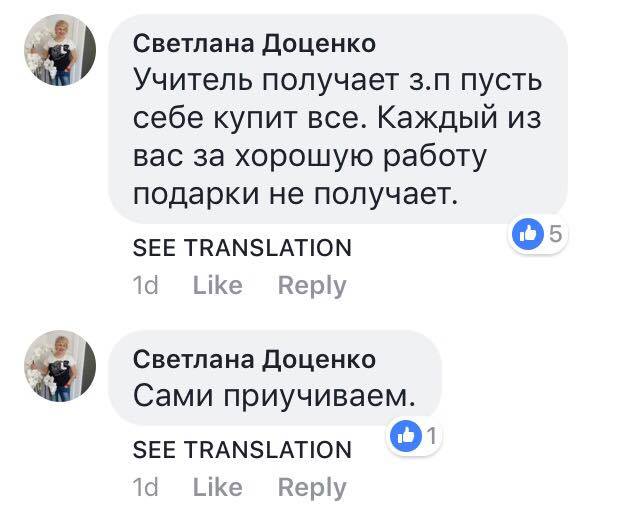The width and height of the screenshot is (635, 505).
Task: Reply to the 'Сами приучиваем.' comment
Action: [311, 488]
